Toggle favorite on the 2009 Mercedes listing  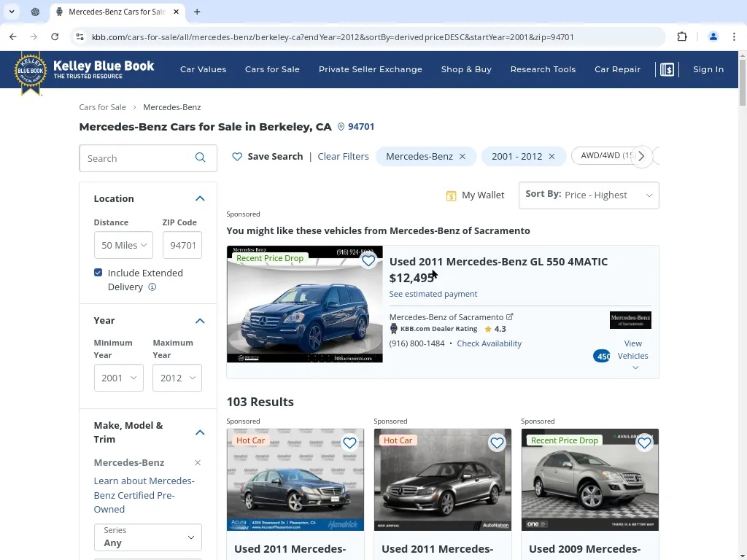(644, 443)
